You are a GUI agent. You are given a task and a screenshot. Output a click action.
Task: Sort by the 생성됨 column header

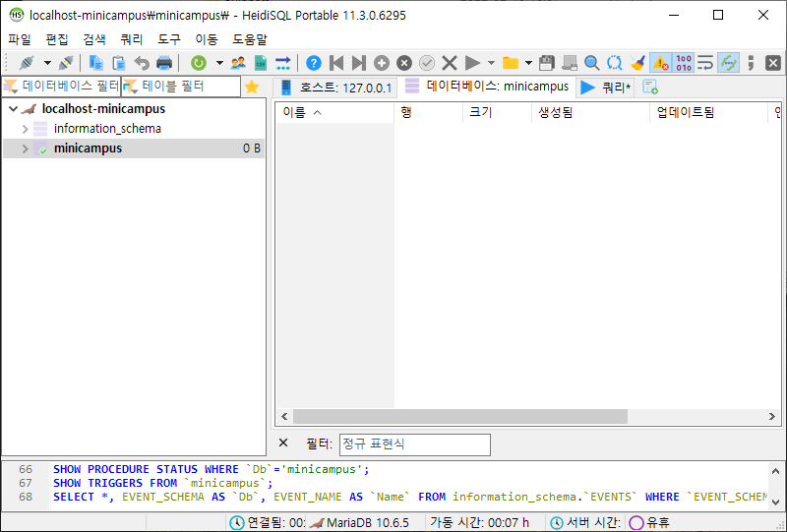(x=590, y=112)
